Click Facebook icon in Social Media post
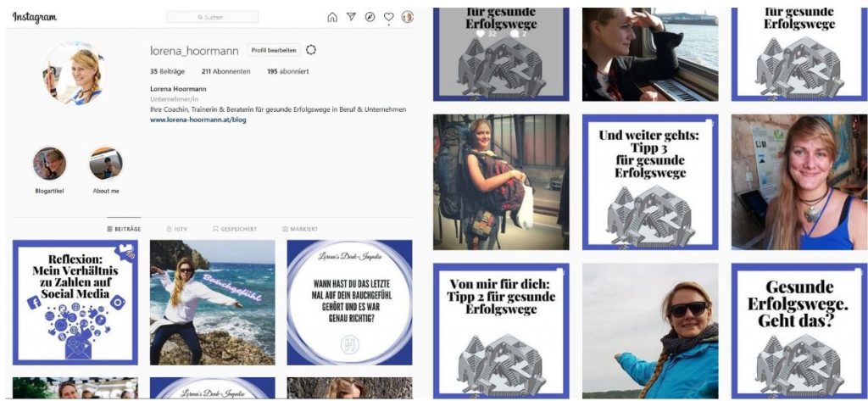The height and width of the screenshot is (401, 868). tap(34, 303)
